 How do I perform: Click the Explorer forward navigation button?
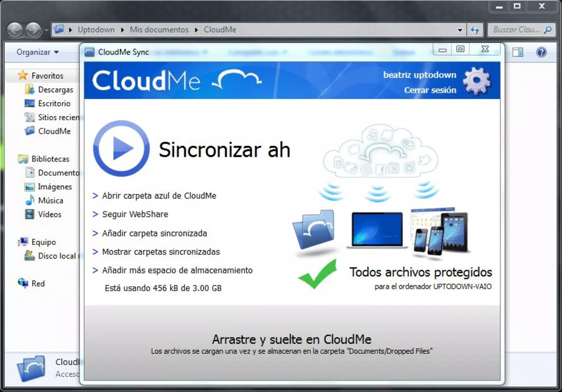[x=34, y=30]
